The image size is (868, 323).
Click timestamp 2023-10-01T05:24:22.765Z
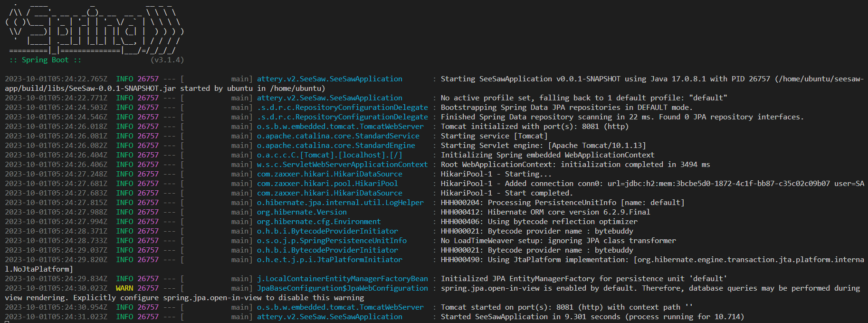click(56, 79)
